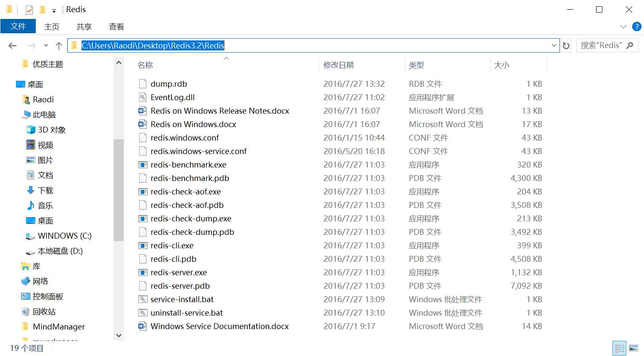Select MindManager folder in the navigation pane

pyautogui.click(x=53, y=327)
